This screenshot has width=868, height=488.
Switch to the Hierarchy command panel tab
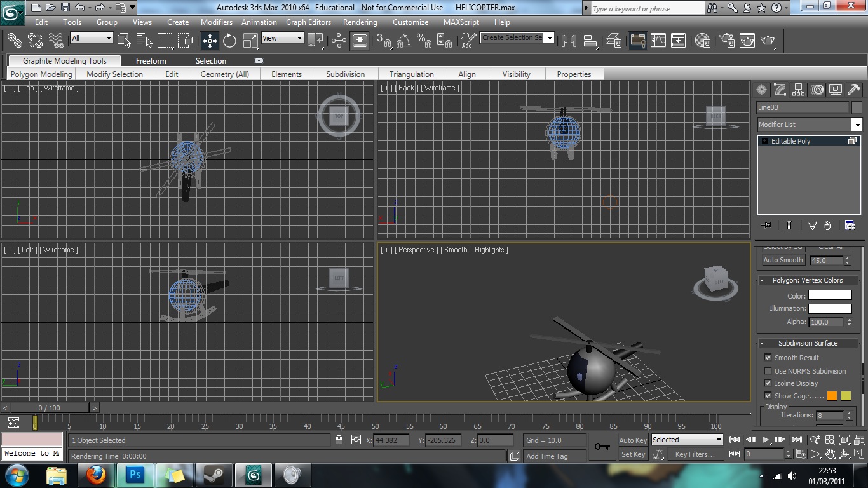799,90
